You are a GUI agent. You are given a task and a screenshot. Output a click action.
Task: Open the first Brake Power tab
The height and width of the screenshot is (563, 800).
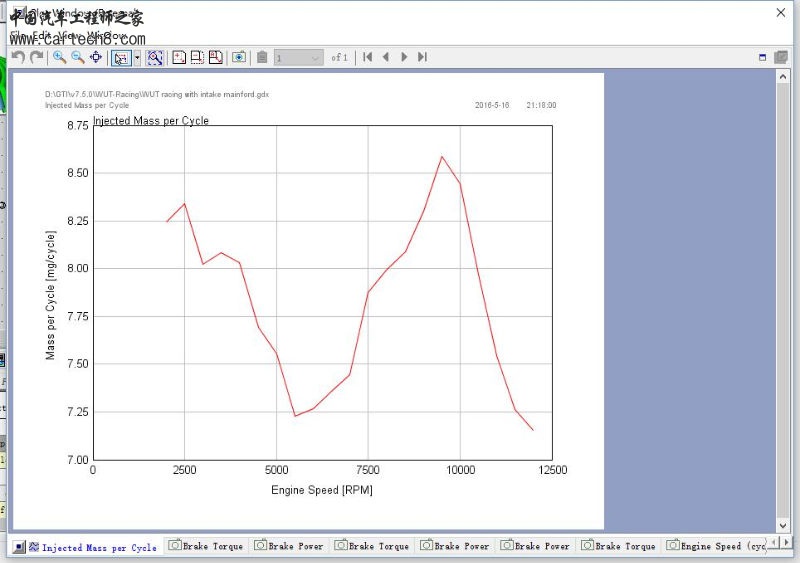click(289, 546)
